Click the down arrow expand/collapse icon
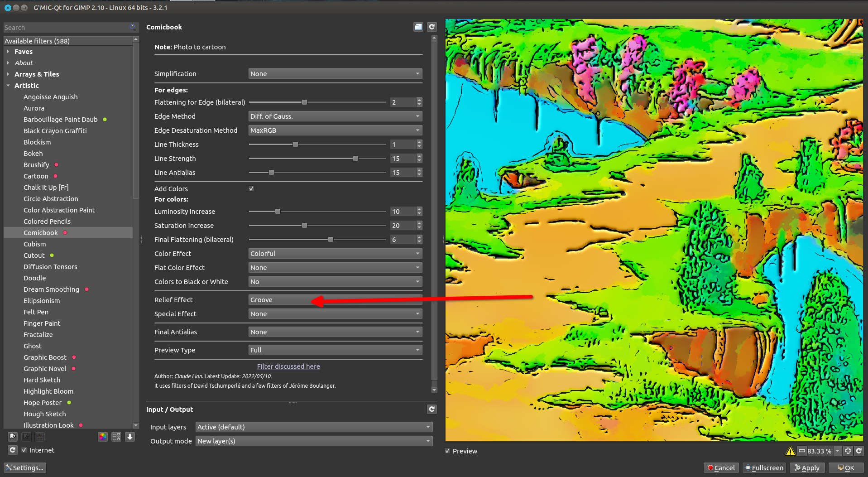The width and height of the screenshot is (868, 477). [x=130, y=437]
